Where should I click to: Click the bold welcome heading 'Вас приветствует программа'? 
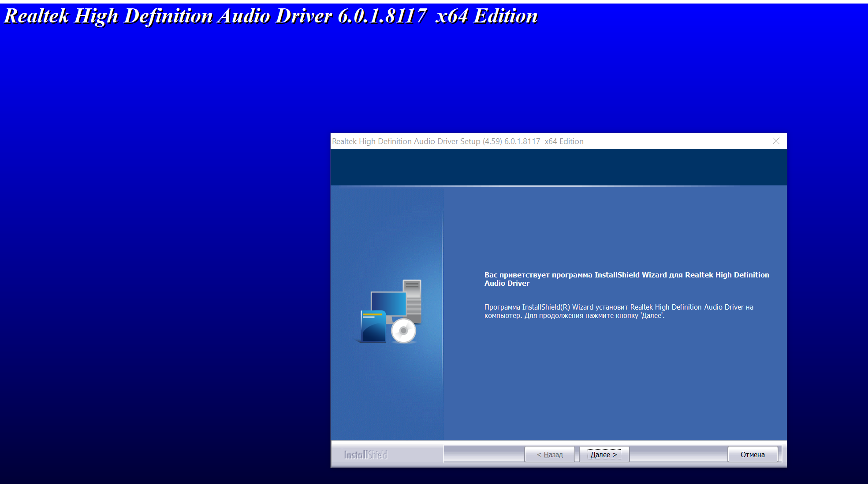pyautogui.click(x=627, y=279)
